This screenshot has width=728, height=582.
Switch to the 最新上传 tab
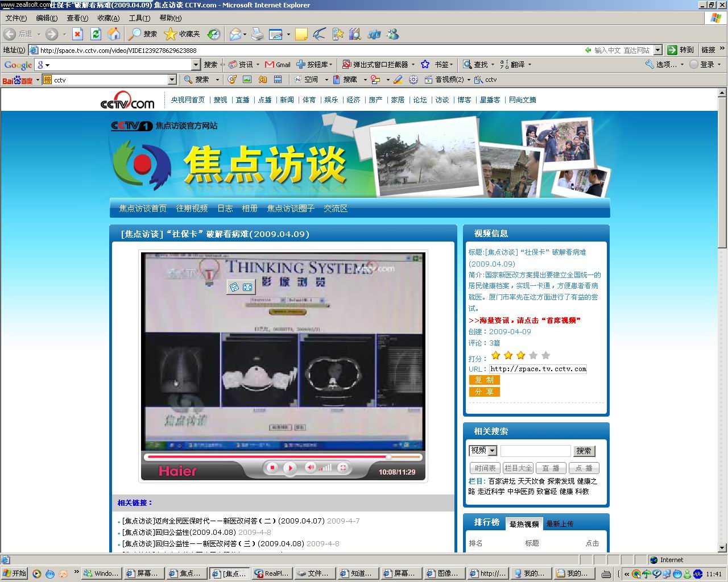(x=560, y=524)
